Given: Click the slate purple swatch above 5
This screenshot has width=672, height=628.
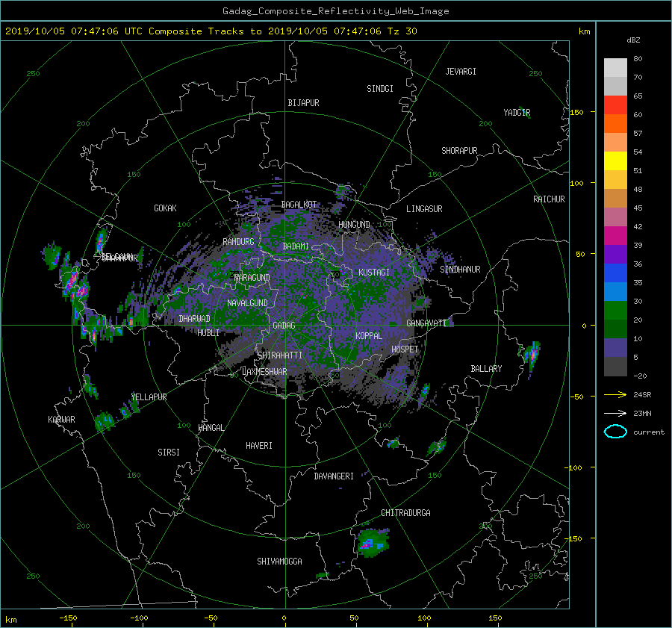Looking at the screenshot, I should pyautogui.click(x=615, y=347).
